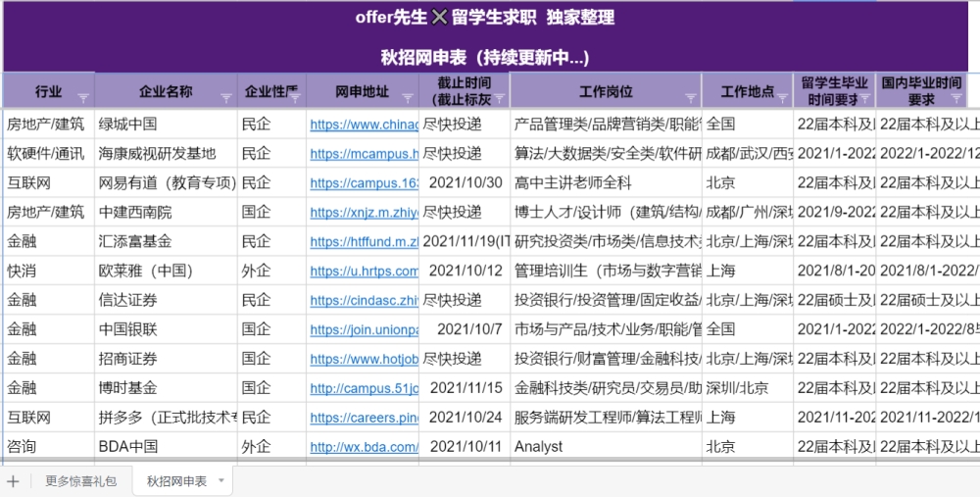Select the 中建西南院 cell
Image resolution: width=980 pixels, height=497 pixels.
pyautogui.click(x=166, y=213)
